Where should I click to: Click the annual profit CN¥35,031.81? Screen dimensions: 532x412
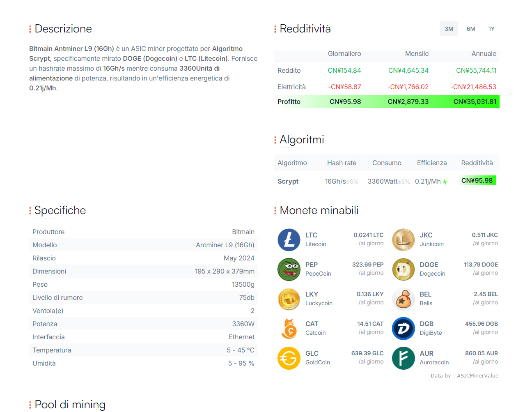click(475, 101)
